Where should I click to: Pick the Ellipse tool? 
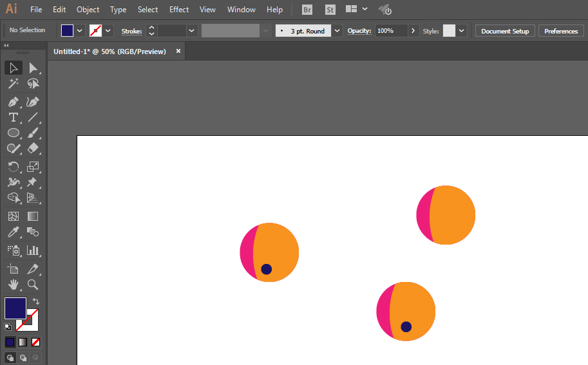pyautogui.click(x=14, y=133)
